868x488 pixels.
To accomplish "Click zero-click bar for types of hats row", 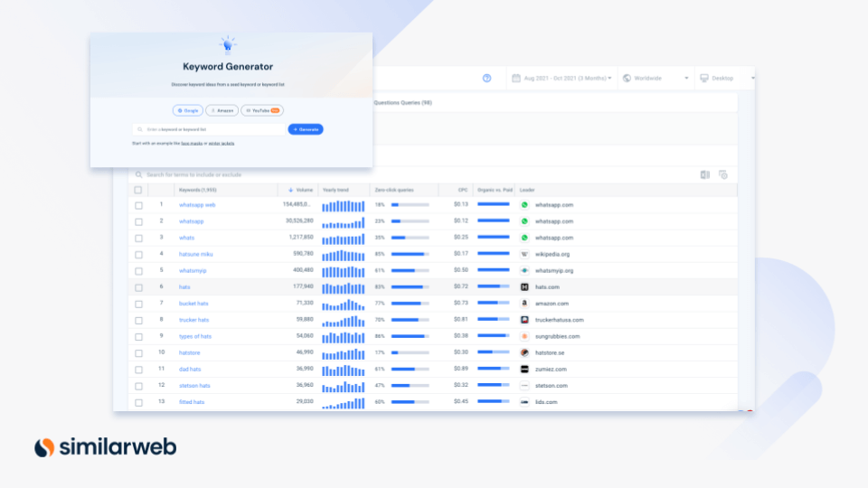I will (x=410, y=336).
